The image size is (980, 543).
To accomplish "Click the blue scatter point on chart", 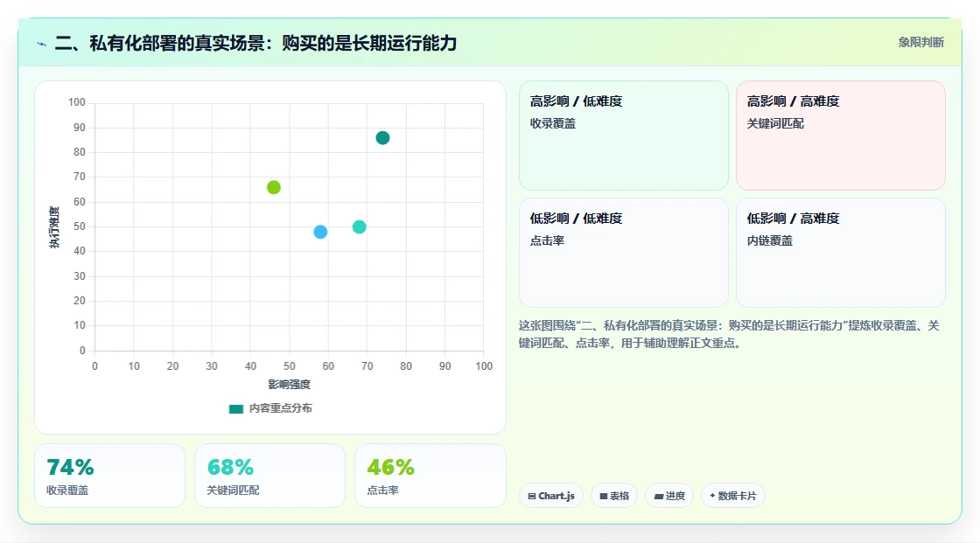I will 320,232.
